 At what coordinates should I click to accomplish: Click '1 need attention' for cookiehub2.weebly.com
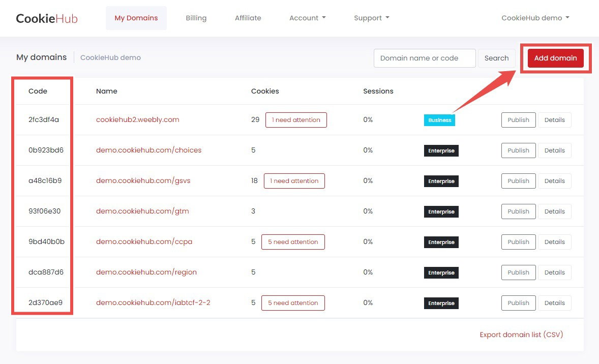tap(296, 120)
